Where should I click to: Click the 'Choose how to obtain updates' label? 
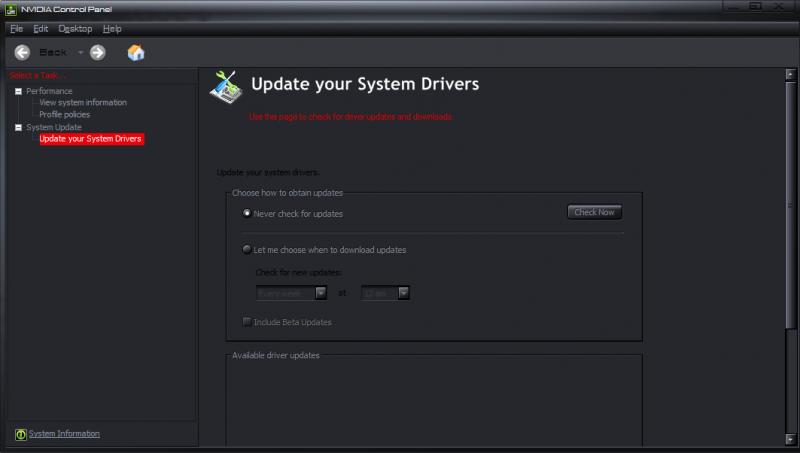(x=287, y=193)
